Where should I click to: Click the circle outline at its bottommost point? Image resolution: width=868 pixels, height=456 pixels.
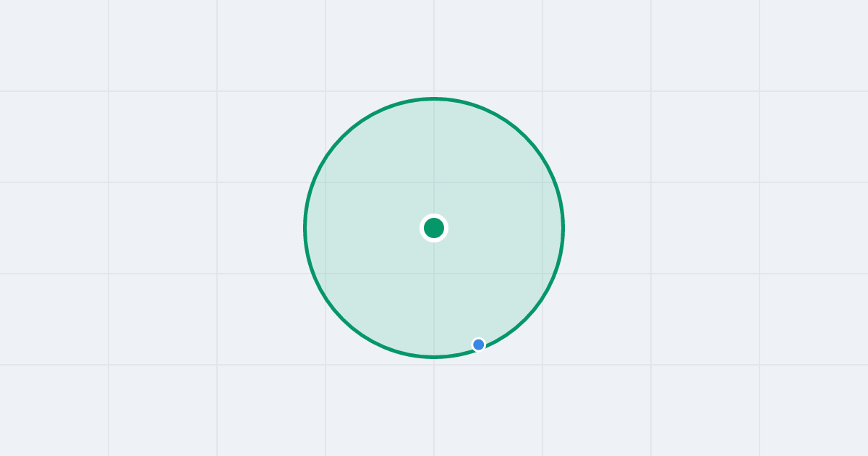pyautogui.click(x=434, y=356)
